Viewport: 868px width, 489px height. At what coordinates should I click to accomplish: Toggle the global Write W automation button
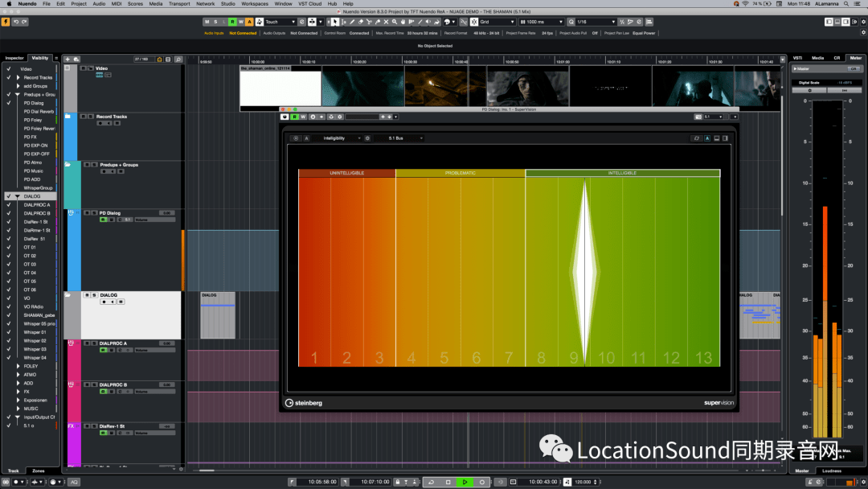click(241, 23)
